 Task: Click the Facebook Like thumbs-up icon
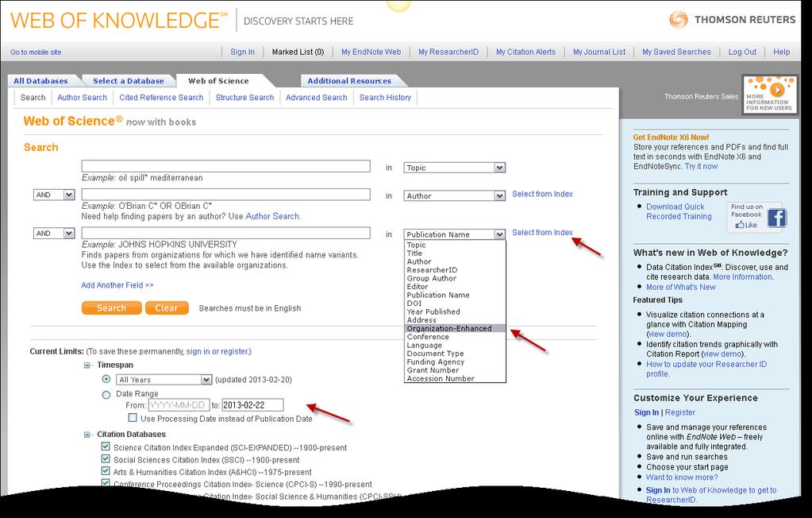pyautogui.click(x=740, y=225)
